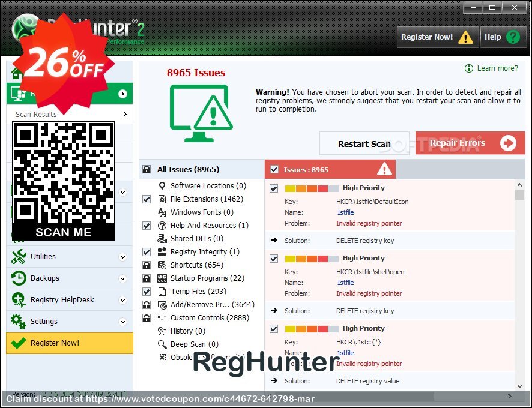Uncheck the HKCR\.1st issue checkbox

(274, 329)
